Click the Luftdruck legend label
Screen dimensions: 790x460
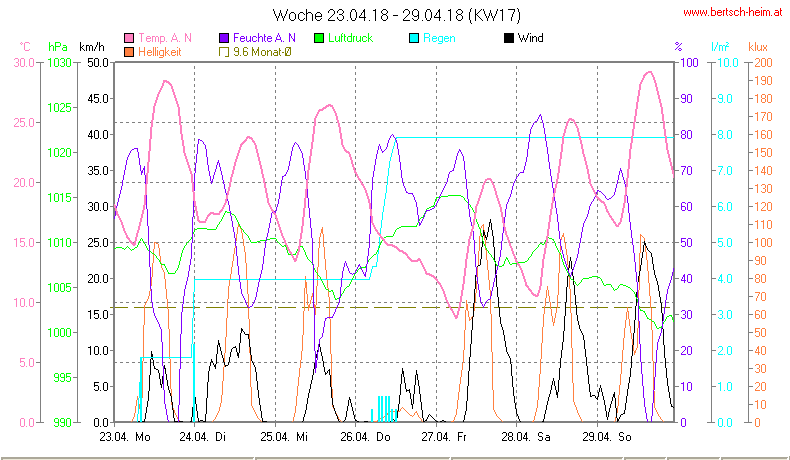pyautogui.click(x=350, y=38)
